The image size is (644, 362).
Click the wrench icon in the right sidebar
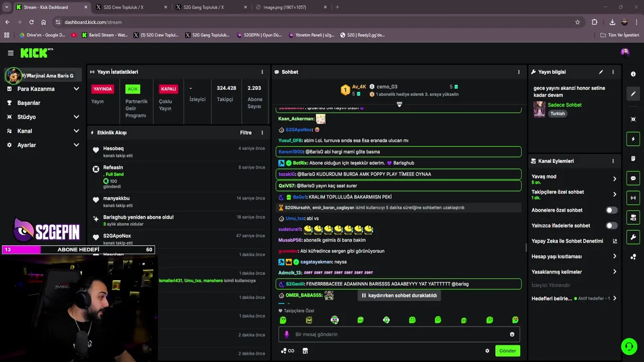[x=633, y=237]
